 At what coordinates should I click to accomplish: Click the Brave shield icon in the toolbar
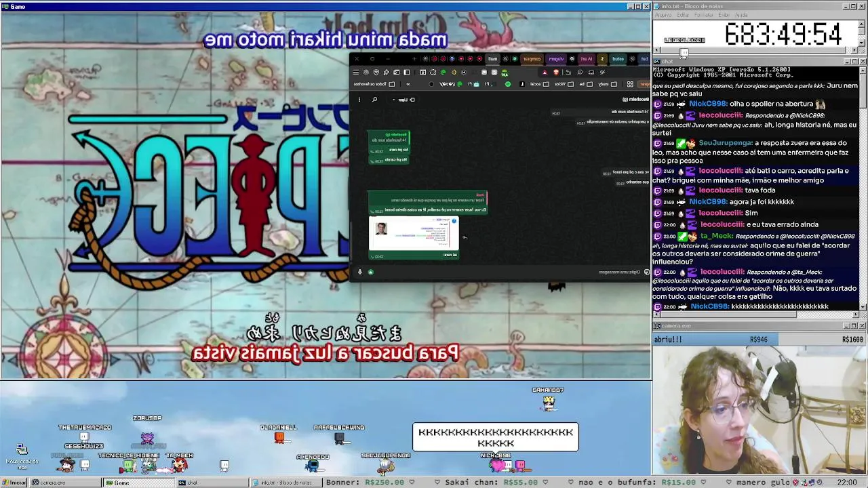point(376,73)
